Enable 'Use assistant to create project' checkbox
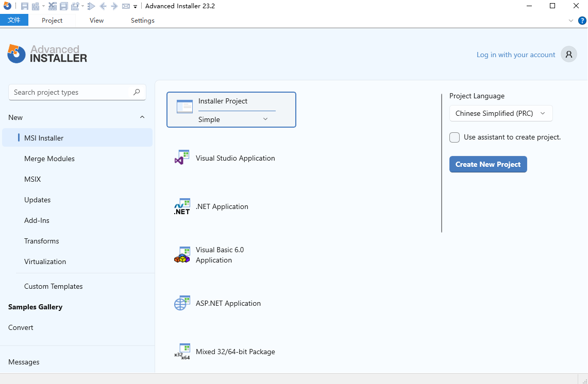 pyautogui.click(x=455, y=137)
